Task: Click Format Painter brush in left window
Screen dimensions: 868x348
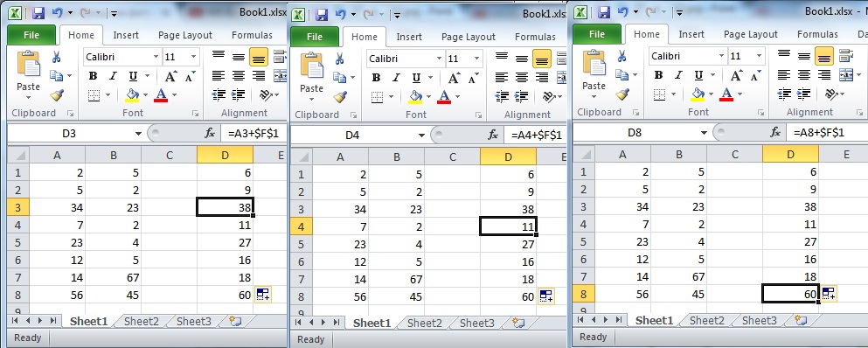Action: tap(57, 95)
